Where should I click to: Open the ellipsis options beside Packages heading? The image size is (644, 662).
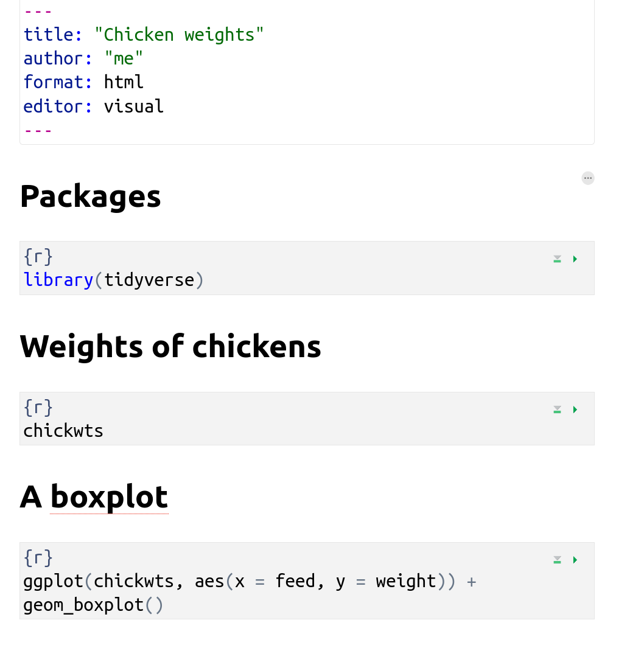click(x=587, y=178)
